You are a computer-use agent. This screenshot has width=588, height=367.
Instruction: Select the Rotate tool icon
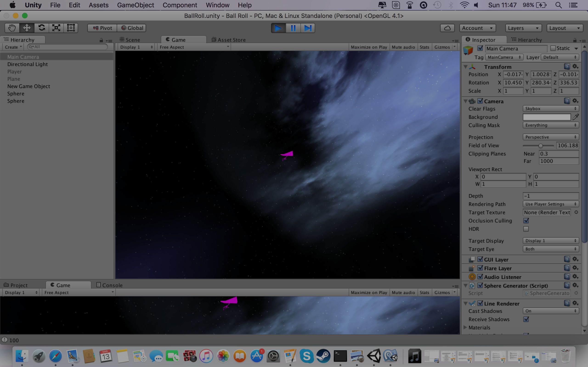[42, 28]
